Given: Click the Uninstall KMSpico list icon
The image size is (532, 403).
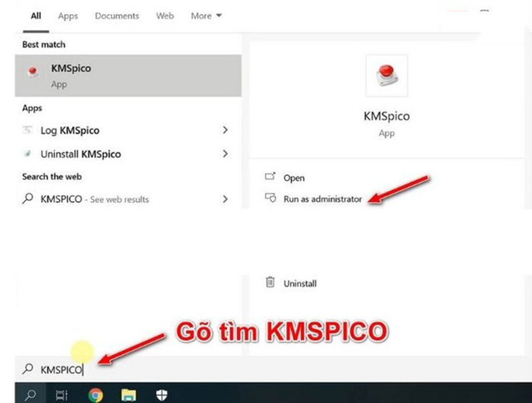Looking at the screenshot, I should point(27,154).
